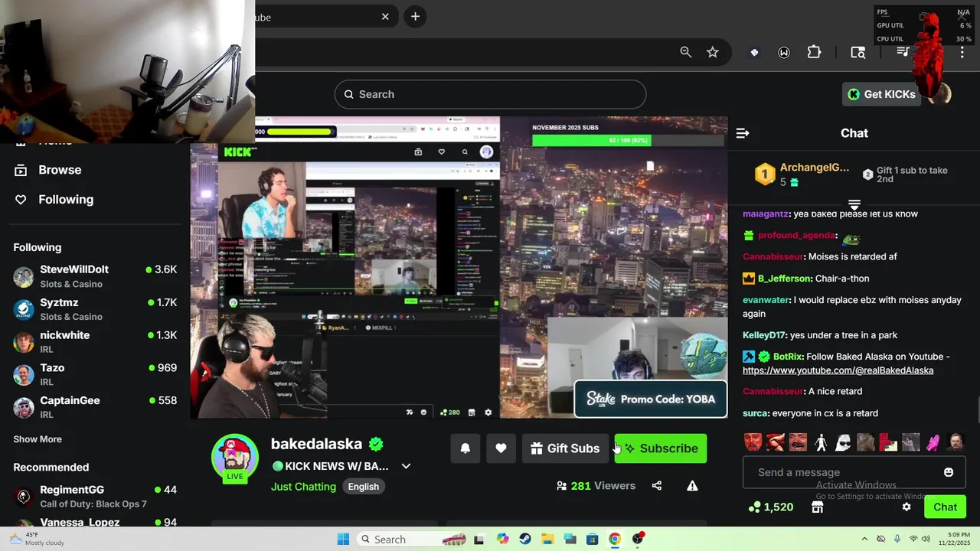The image size is (980, 551).
Task: Show hidden system tray icons
Action: [x=864, y=539]
